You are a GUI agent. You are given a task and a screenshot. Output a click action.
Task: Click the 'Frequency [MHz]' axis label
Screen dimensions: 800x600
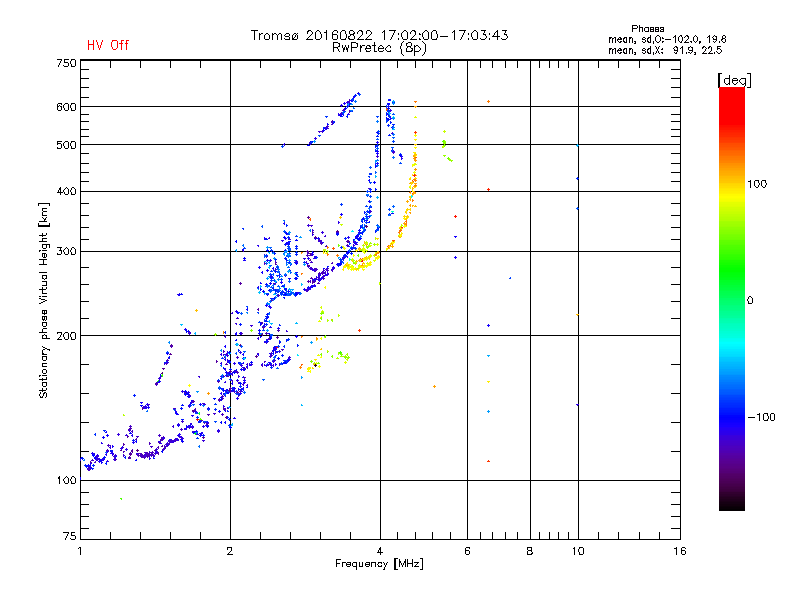click(x=379, y=564)
